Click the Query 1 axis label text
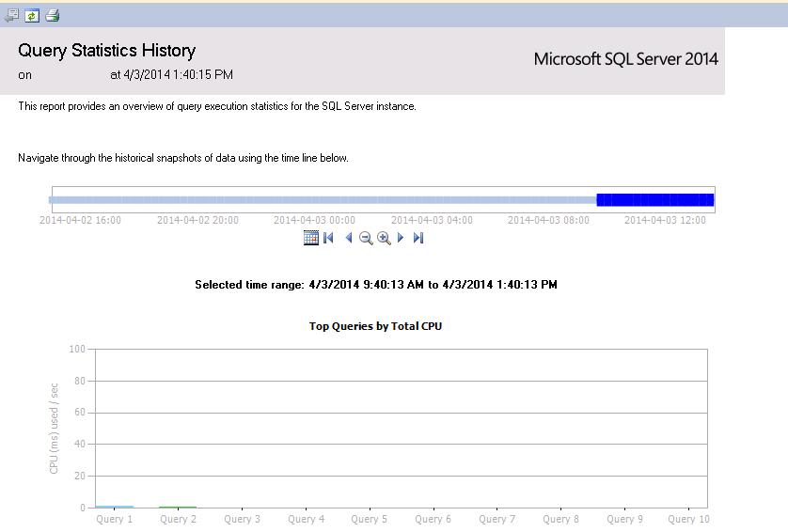The width and height of the screenshot is (788, 532). click(115, 519)
